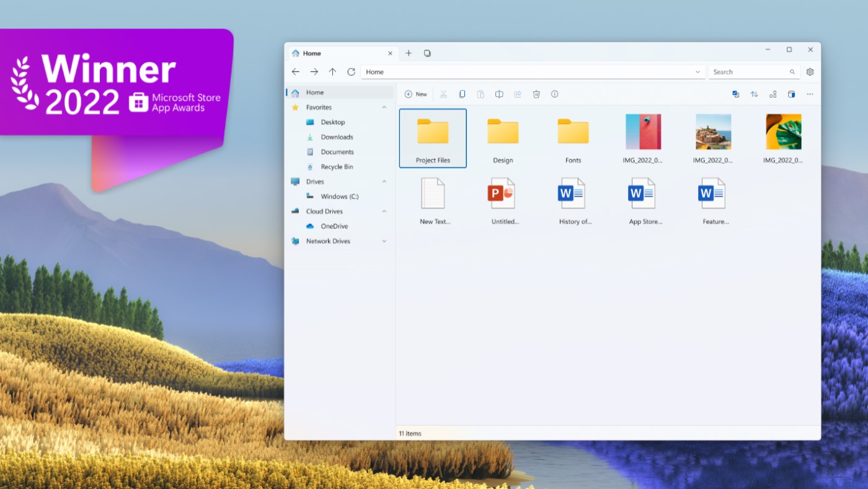The height and width of the screenshot is (489, 868).
Task: Open the Rename icon for Project Files
Action: [x=499, y=94]
